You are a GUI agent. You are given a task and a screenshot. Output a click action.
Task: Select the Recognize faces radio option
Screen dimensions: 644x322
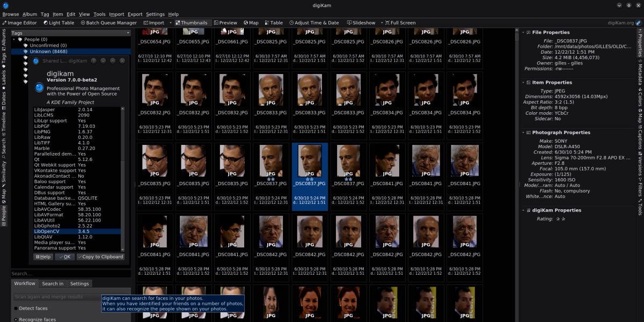(16, 320)
